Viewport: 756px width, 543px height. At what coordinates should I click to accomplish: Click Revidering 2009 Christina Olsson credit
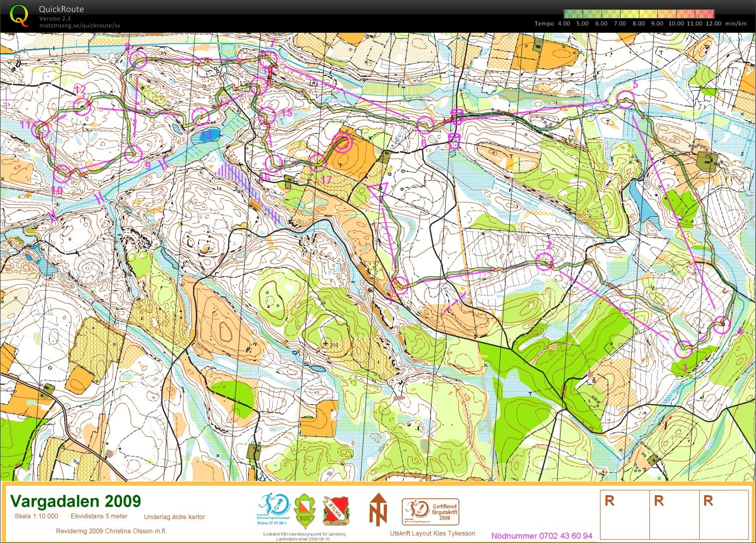(x=111, y=531)
